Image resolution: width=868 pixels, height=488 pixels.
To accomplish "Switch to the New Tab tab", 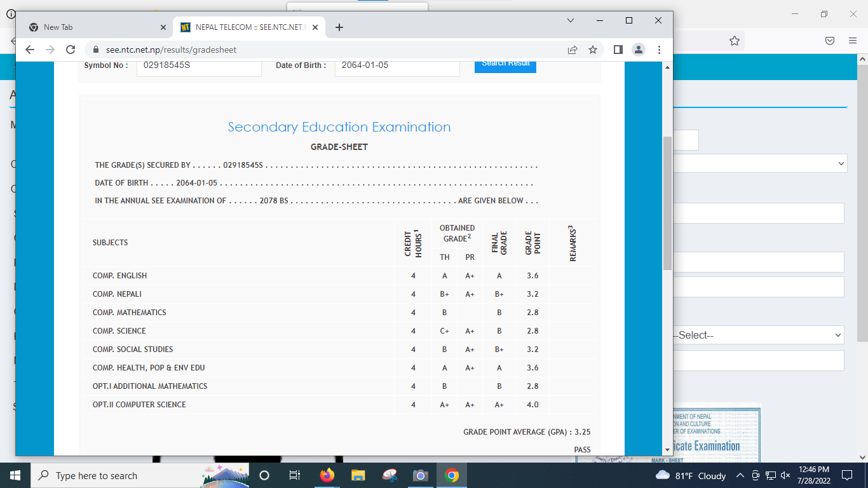I will point(89,27).
